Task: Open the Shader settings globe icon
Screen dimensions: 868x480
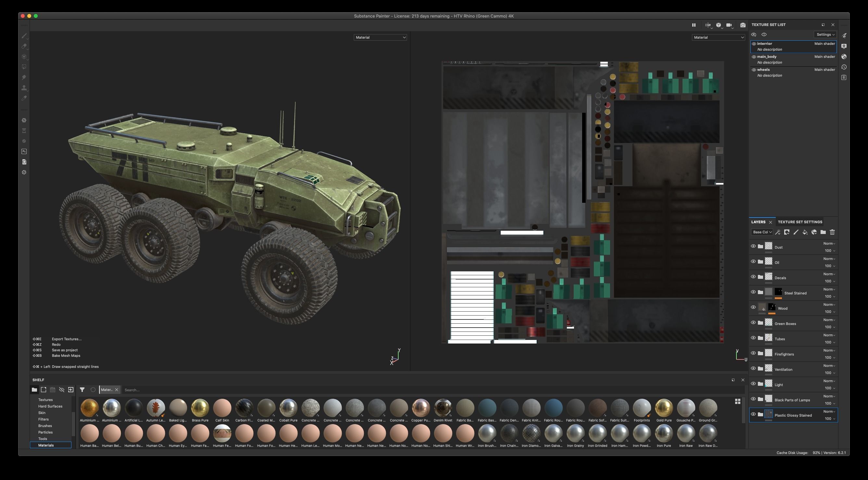Action: pyautogui.click(x=844, y=57)
